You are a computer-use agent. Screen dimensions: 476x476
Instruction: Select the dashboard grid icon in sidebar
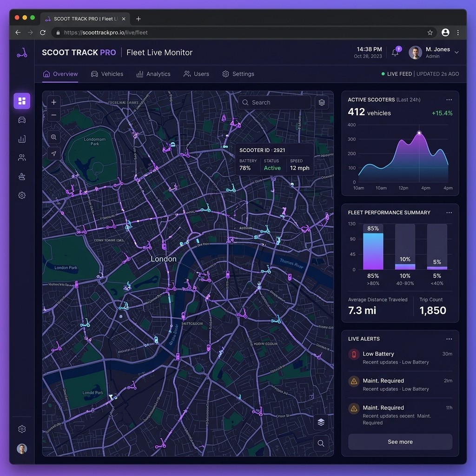click(x=22, y=101)
